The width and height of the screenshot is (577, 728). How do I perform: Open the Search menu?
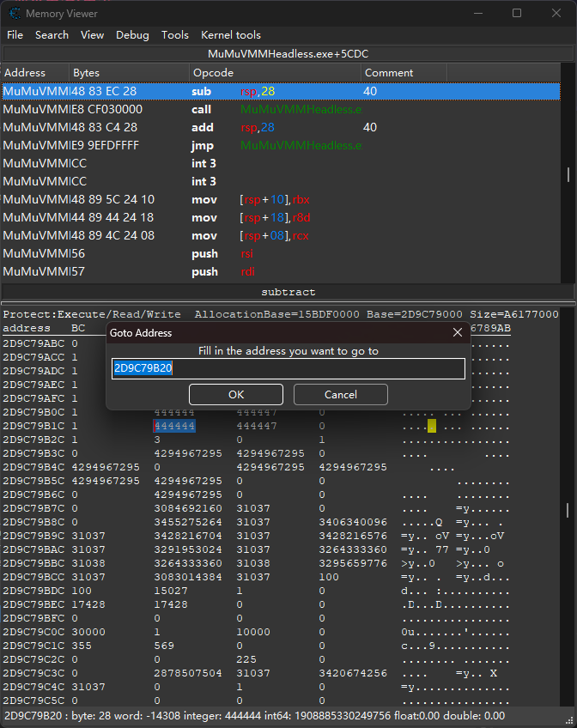pyautogui.click(x=52, y=35)
